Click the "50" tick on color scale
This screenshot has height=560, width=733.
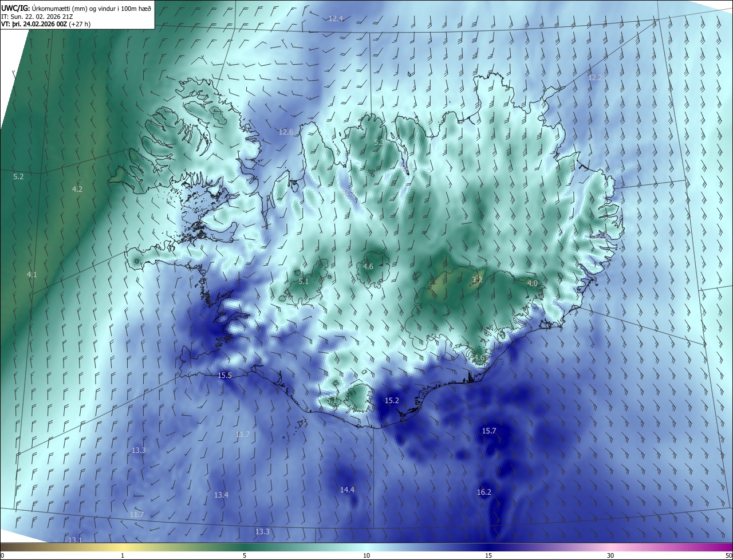click(728, 555)
